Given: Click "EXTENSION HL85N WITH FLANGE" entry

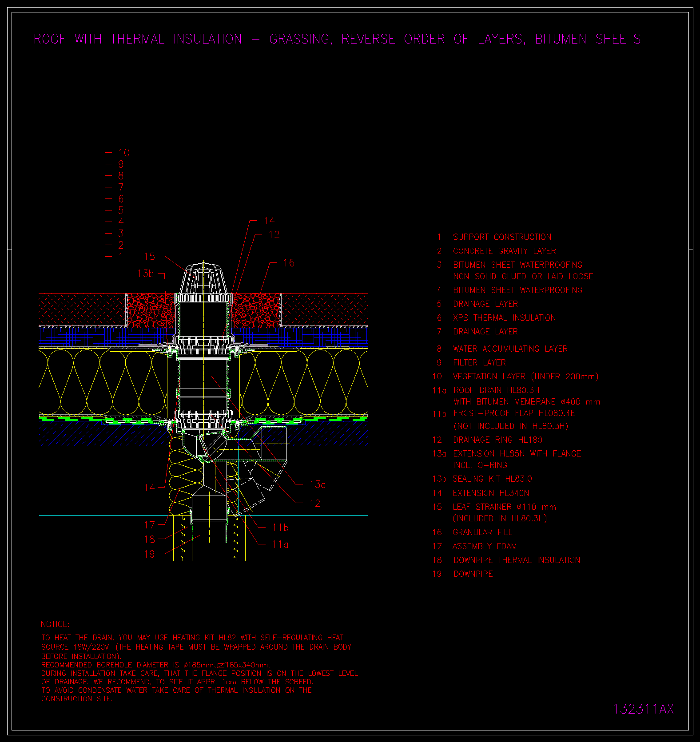Looking at the screenshot, I should [517, 453].
